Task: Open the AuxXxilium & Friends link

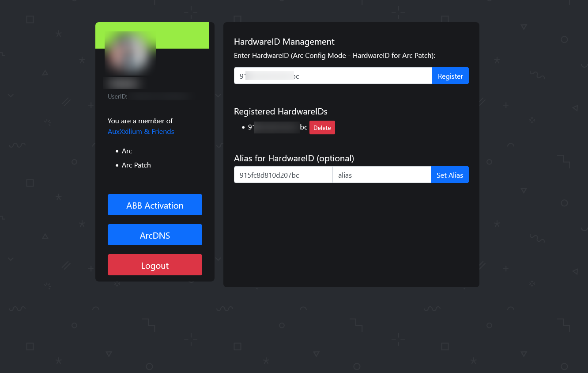Action: click(x=141, y=132)
